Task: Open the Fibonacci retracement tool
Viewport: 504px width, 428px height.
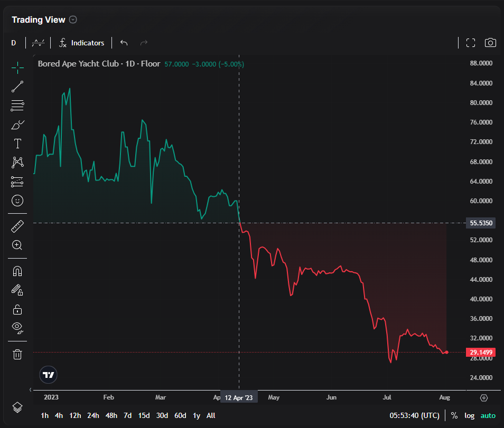Action: point(17,106)
